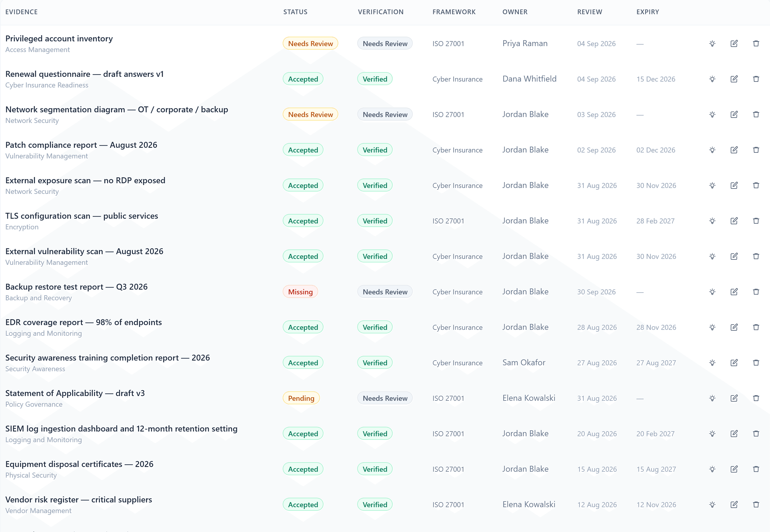The width and height of the screenshot is (770, 532).
Task: Delete the Network segmentation diagram row
Action: pyautogui.click(x=756, y=115)
